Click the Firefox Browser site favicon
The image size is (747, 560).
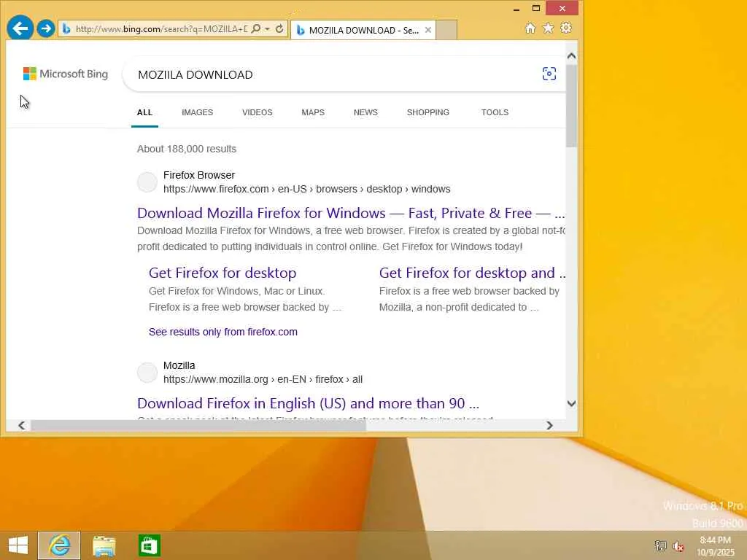147,182
